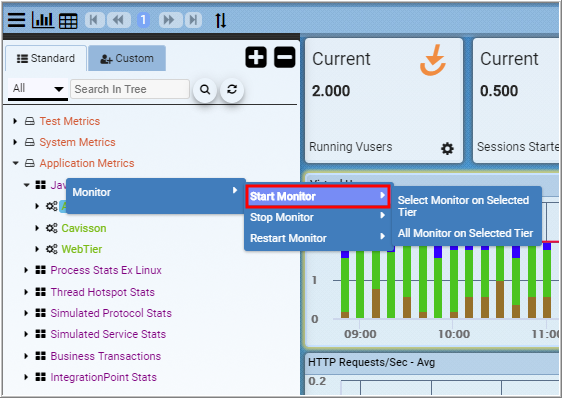This screenshot has height=398, width=562.
Task: Click grid icon beside IntegrationPoint Stats
Action: click(x=41, y=377)
